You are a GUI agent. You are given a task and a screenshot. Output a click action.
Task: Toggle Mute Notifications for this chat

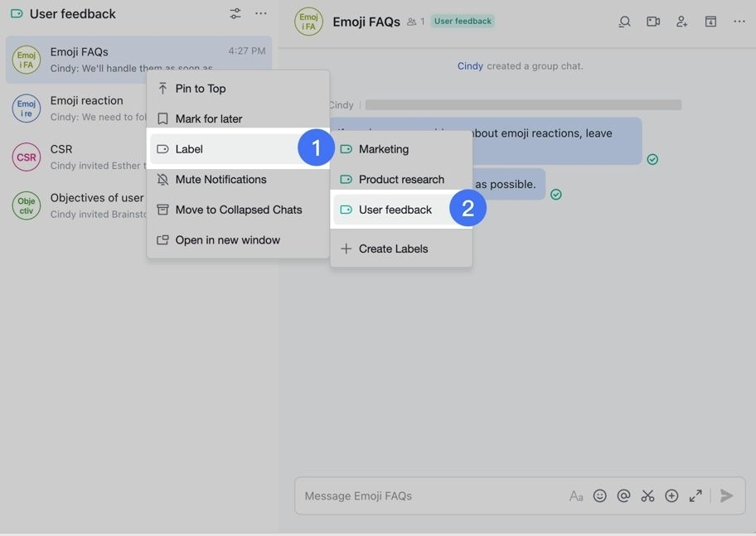(220, 179)
